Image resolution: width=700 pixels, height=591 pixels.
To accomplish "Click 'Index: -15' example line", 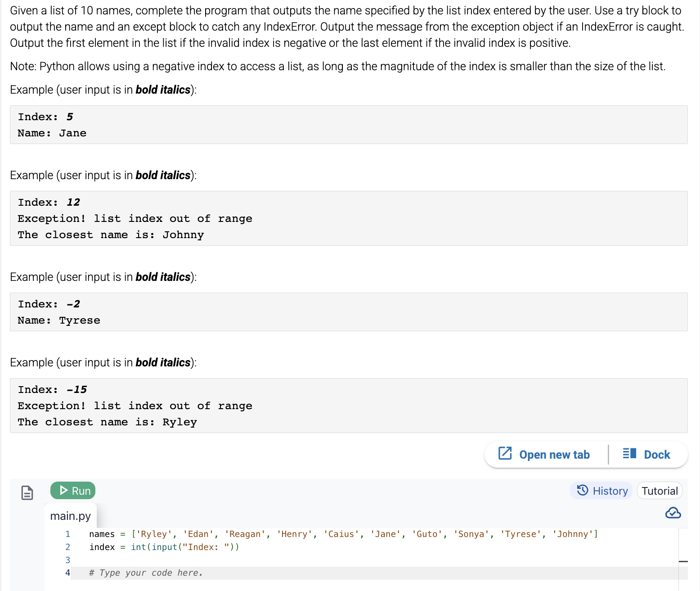I will pos(53,390).
